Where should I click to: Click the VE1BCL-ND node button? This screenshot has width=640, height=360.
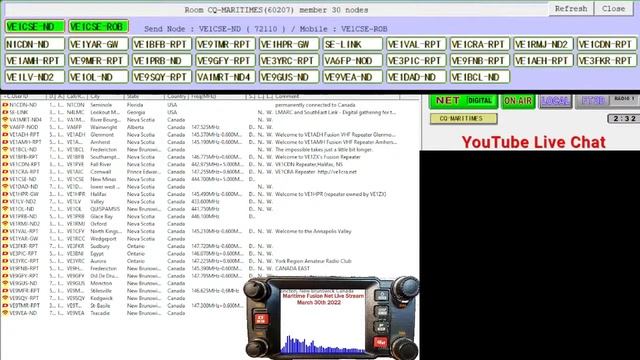[480, 77]
